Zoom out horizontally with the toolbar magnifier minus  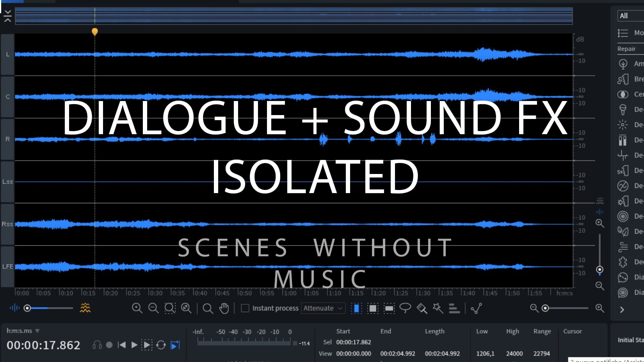tap(153, 308)
